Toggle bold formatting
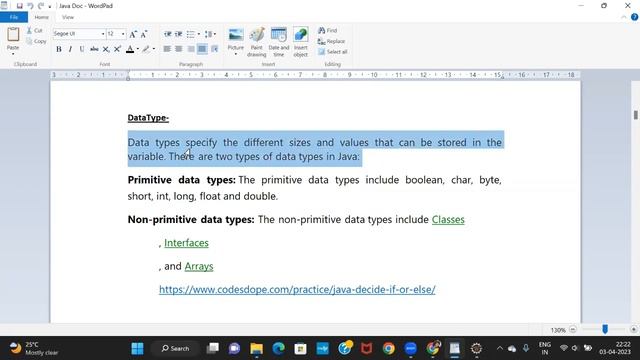The height and width of the screenshot is (360, 640). pyautogui.click(x=59, y=49)
